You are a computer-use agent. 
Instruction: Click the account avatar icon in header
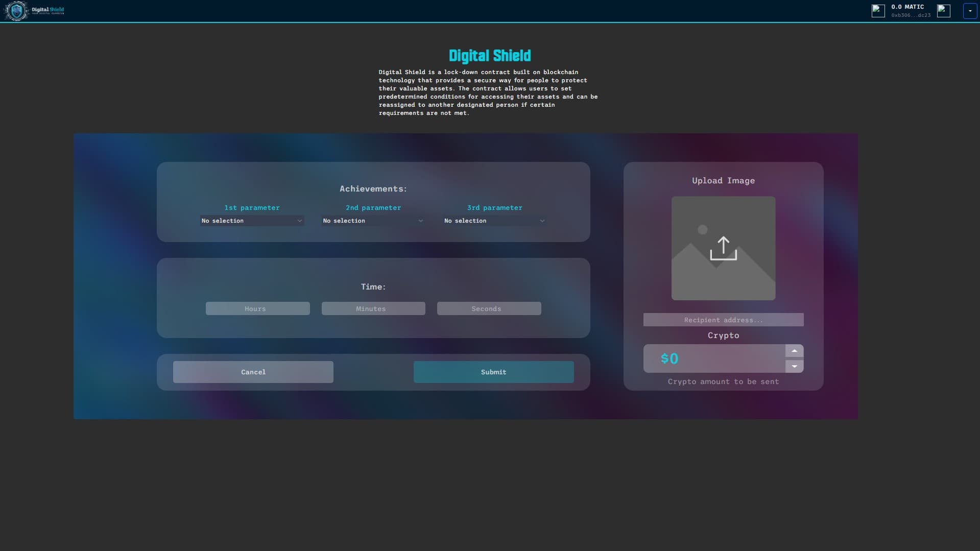[x=943, y=11]
